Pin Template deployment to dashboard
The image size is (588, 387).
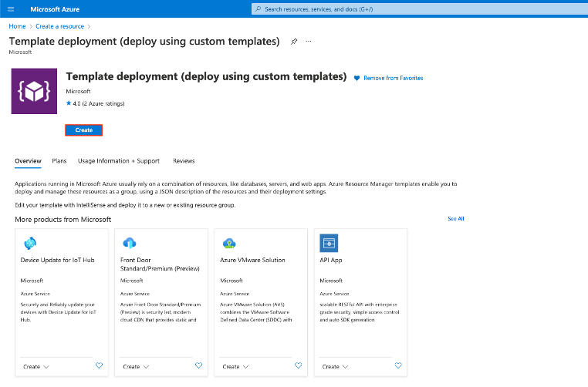pyautogui.click(x=294, y=42)
